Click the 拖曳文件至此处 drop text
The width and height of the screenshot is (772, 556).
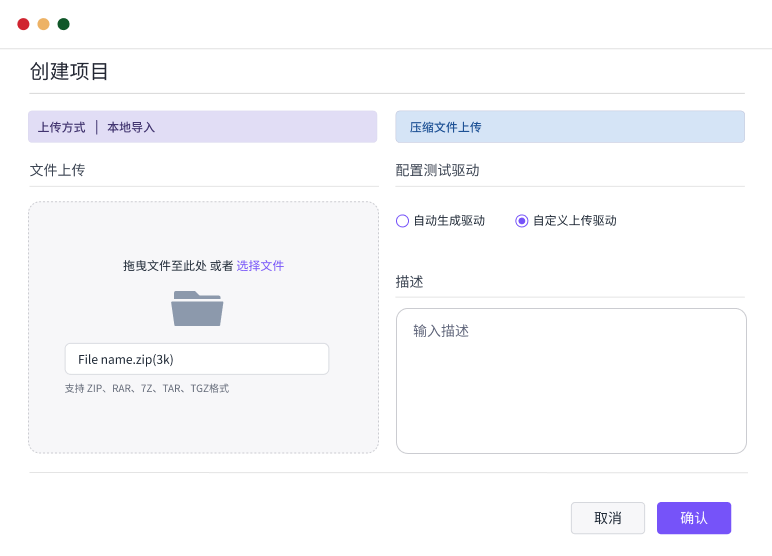(164, 266)
